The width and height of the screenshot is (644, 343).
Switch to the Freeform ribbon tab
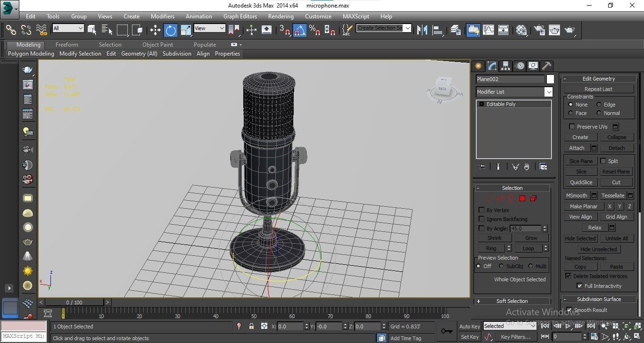(67, 45)
